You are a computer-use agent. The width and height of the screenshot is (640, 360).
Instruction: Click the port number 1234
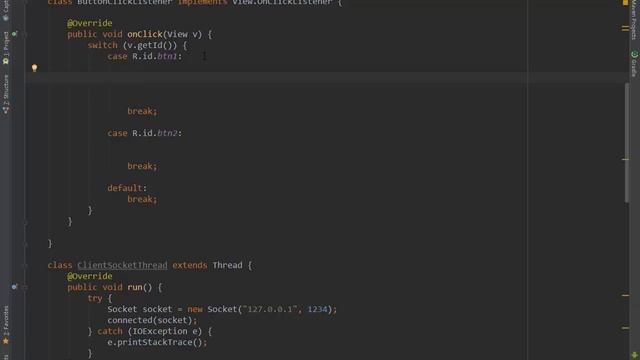318,309
